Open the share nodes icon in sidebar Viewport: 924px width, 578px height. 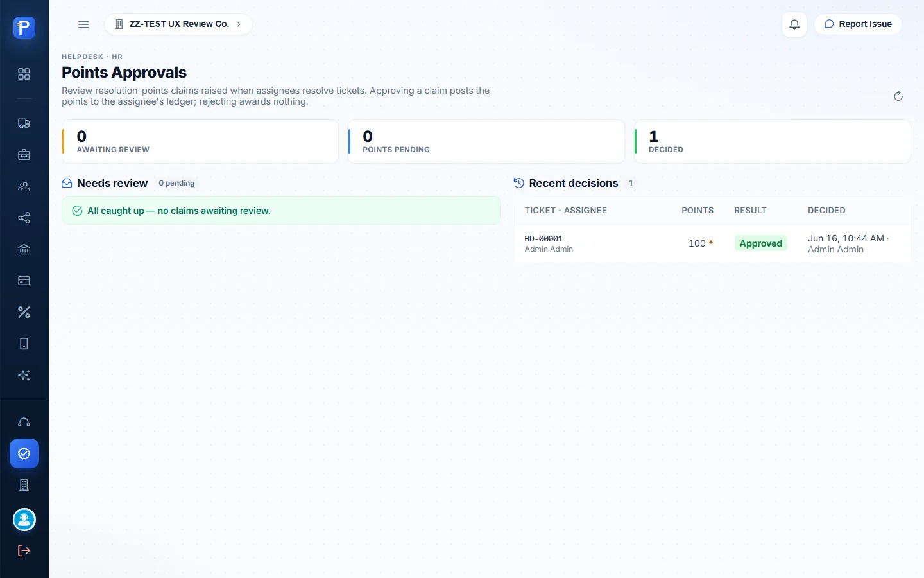coord(24,218)
